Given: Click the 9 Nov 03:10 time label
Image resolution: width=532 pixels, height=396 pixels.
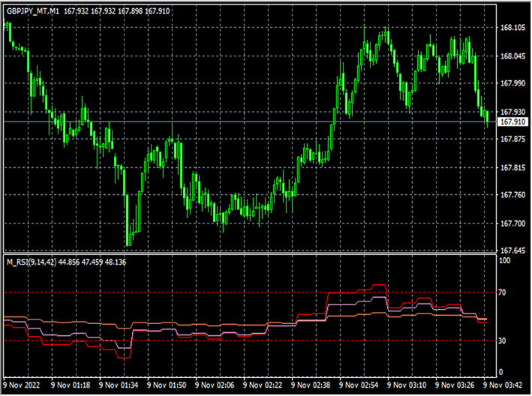Looking at the screenshot, I should 407,385.
